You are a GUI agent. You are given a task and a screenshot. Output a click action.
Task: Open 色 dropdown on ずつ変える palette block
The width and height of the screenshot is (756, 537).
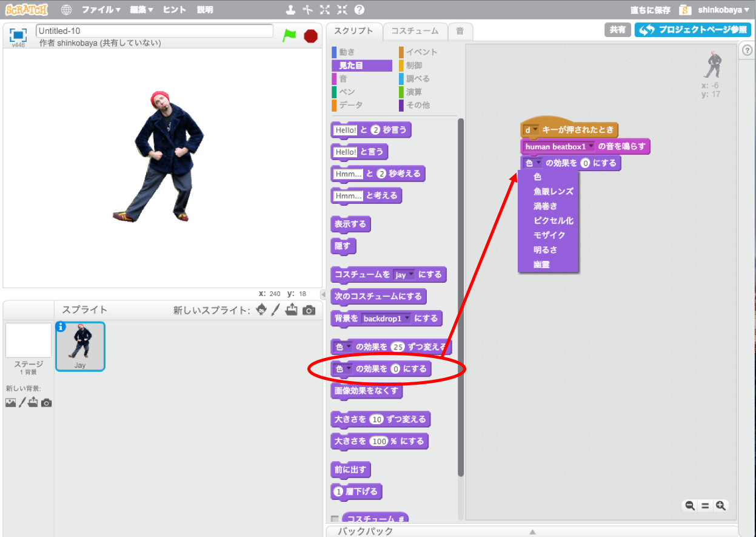tap(343, 347)
